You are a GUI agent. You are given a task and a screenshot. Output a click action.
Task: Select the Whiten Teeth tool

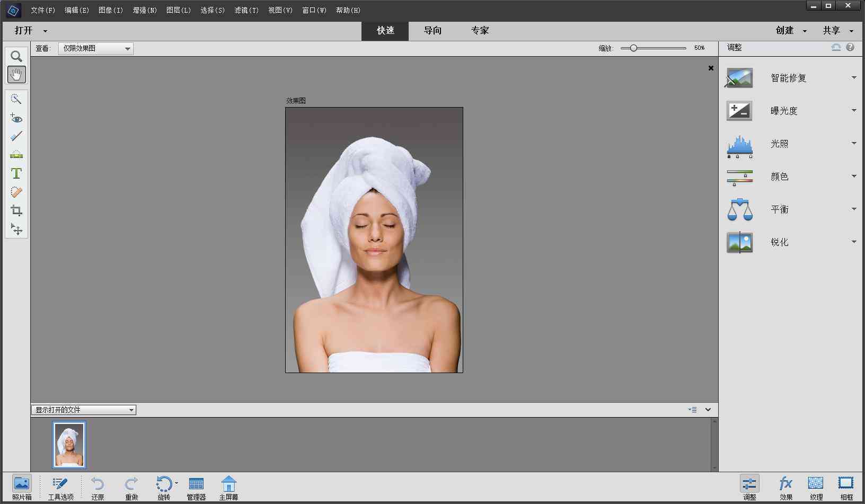click(16, 136)
